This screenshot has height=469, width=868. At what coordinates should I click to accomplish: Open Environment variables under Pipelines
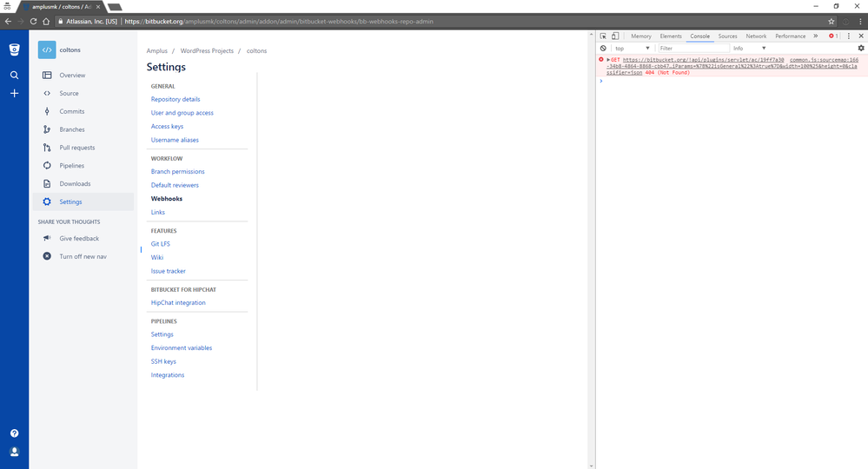(182, 348)
